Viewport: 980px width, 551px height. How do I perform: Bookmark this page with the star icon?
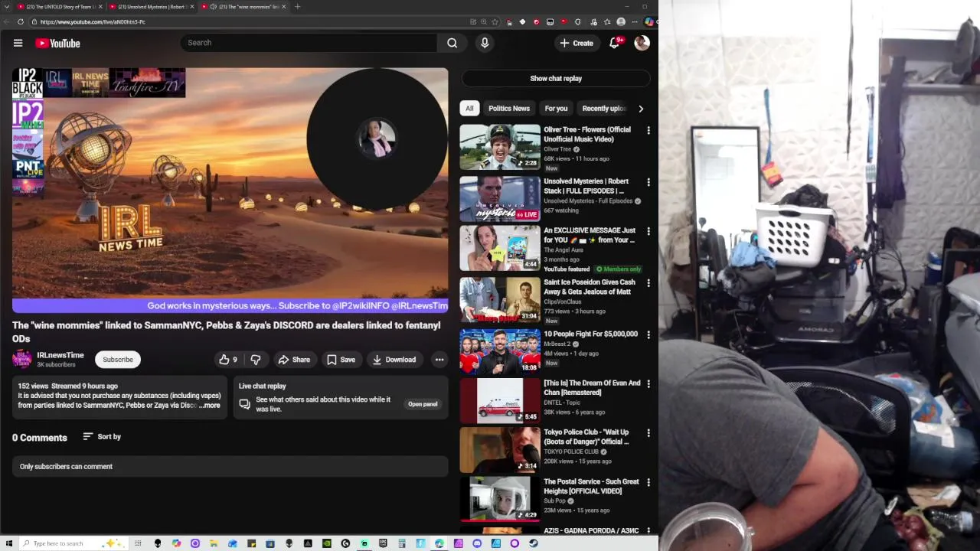(495, 21)
